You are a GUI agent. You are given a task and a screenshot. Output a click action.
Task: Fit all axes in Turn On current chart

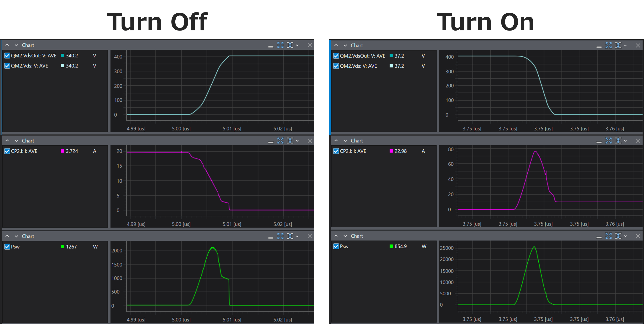click(609, 140)
